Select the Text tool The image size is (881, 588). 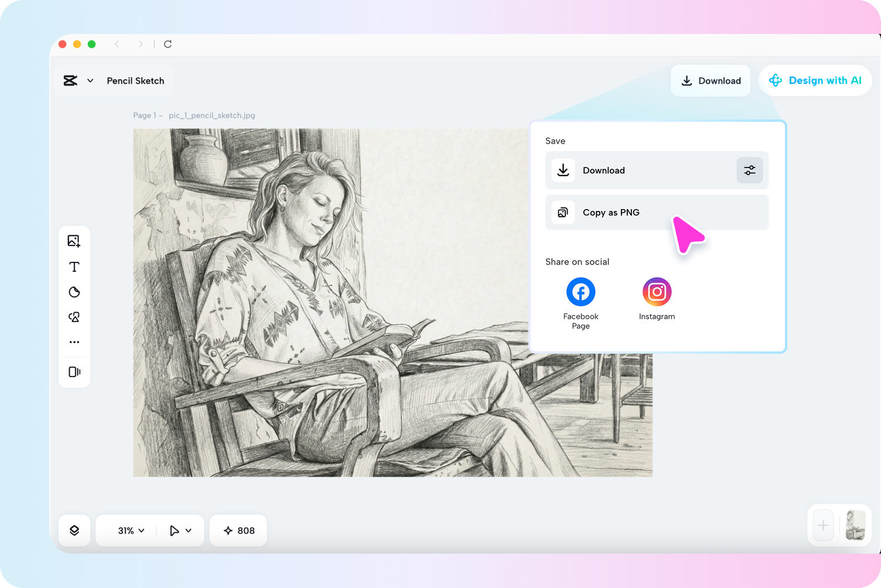[x=74, y=266]
